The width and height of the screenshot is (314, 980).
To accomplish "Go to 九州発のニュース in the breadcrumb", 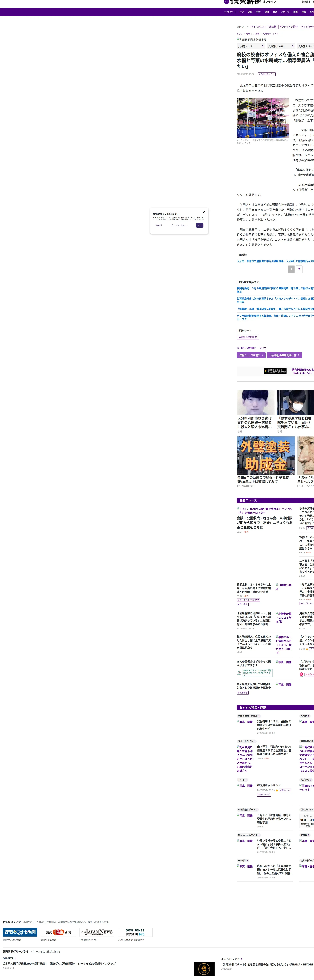I will coord(270,34).
